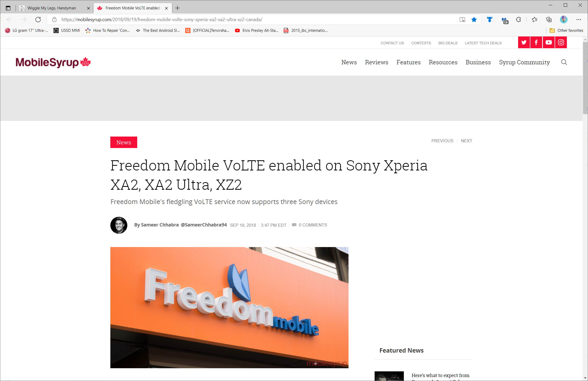Open MobileSyrup Twitter page icon

click(524, 42)
